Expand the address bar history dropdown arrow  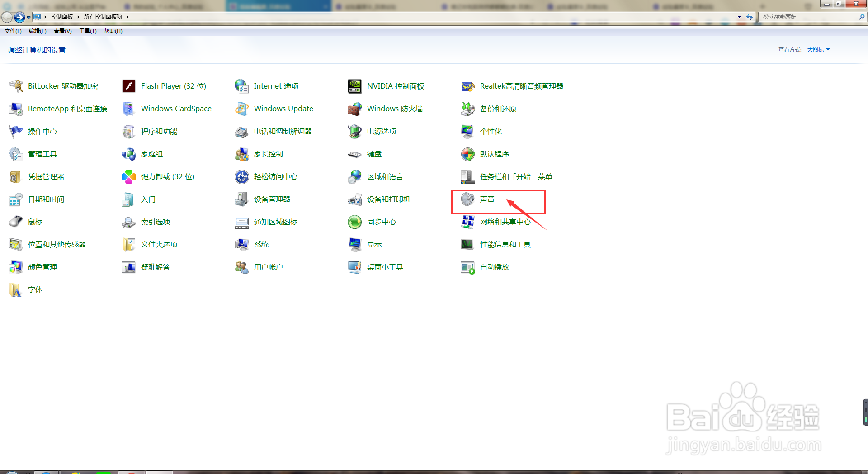click(x=739, y=17)
